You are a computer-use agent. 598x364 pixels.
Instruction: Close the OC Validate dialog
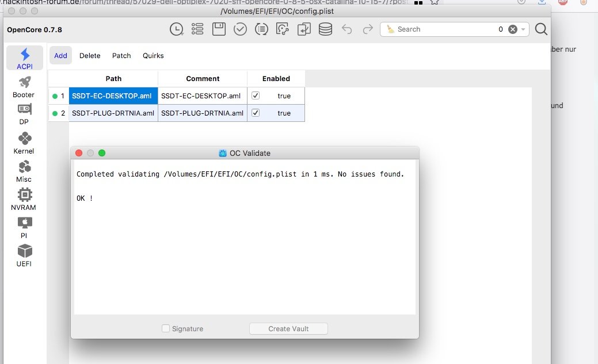[x=79, y=153]
